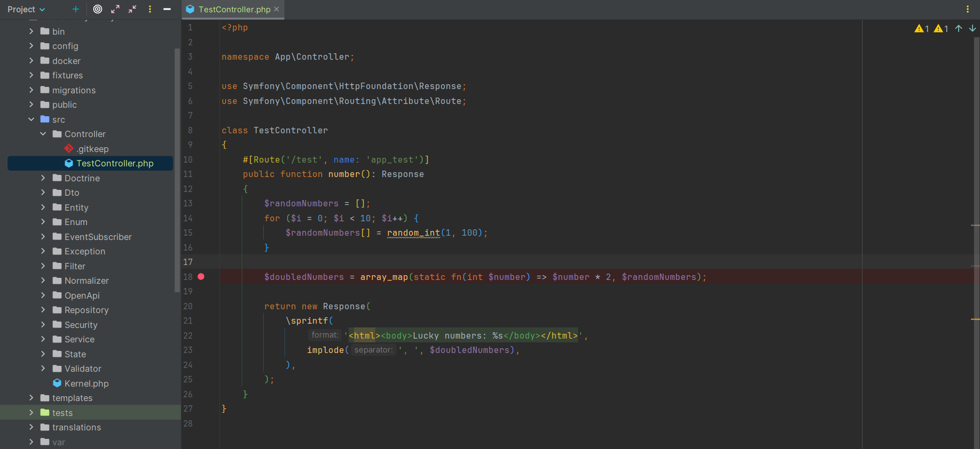Expand the Repository folder chevron

43,310
